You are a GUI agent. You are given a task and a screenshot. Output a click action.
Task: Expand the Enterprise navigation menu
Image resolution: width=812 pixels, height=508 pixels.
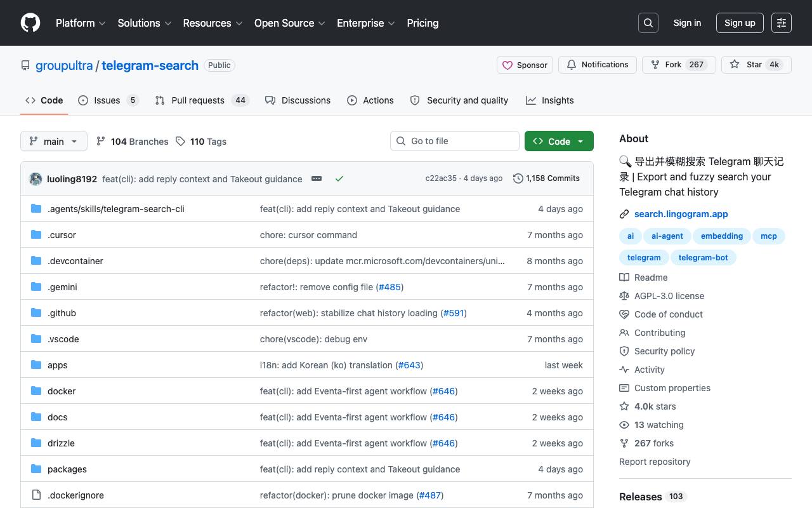pyautogui.click(x=366, y=23)
